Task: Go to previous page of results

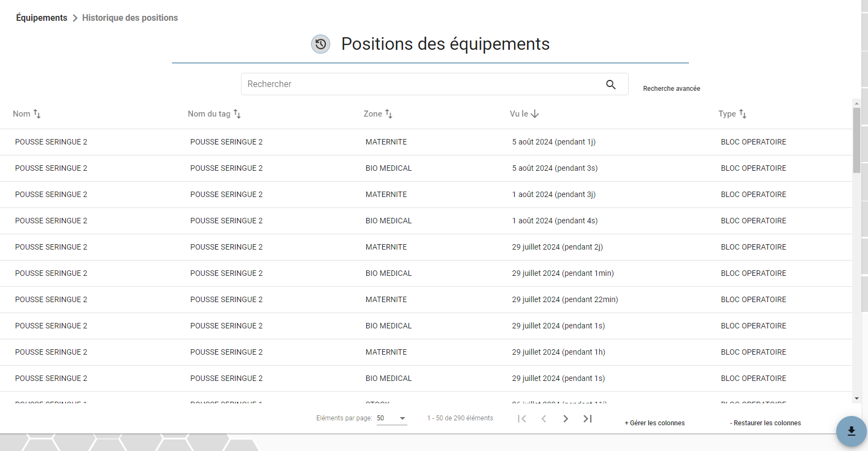Action: (544, 419)
